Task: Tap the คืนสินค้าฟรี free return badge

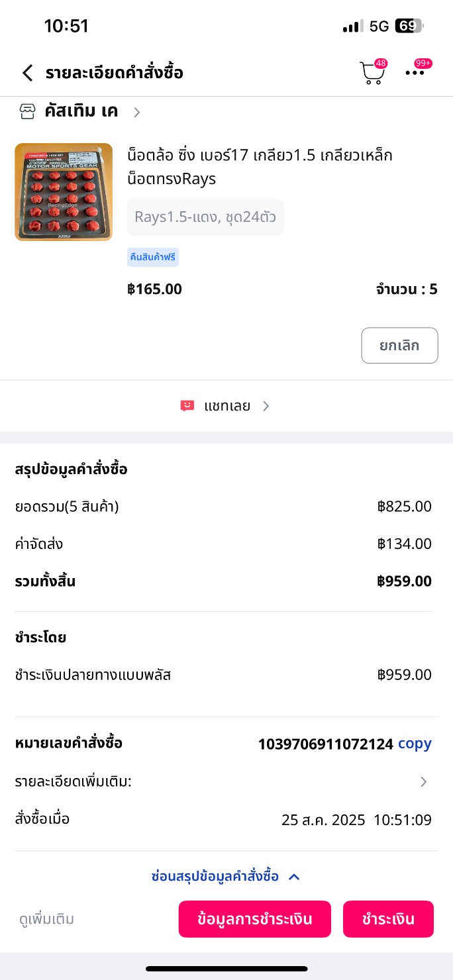Action: click(153, 257)
